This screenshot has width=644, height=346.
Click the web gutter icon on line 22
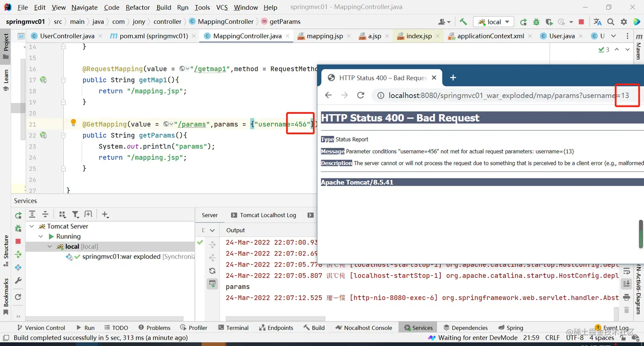pyautogui.click(x=43, y=135)
